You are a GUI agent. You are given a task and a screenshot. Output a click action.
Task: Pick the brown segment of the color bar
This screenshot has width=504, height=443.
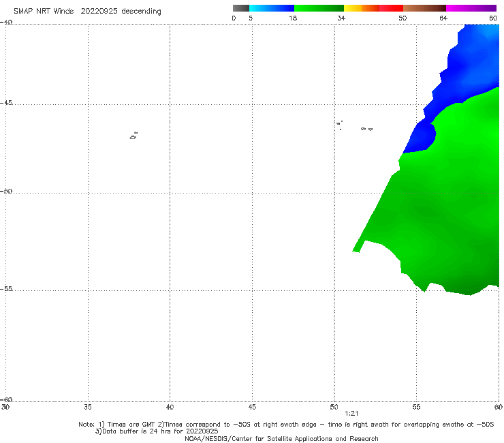pos(424,8)
